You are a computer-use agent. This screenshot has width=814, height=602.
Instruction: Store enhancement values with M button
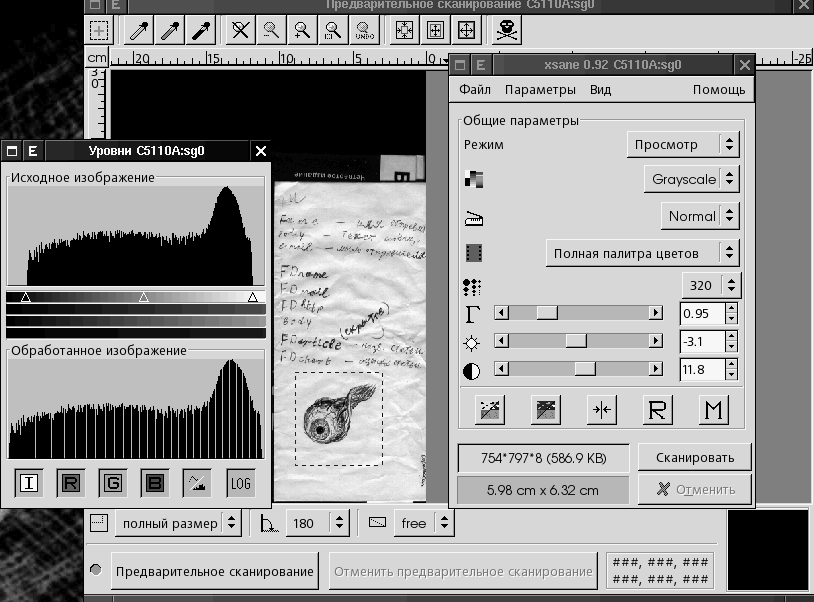[712, 408]
